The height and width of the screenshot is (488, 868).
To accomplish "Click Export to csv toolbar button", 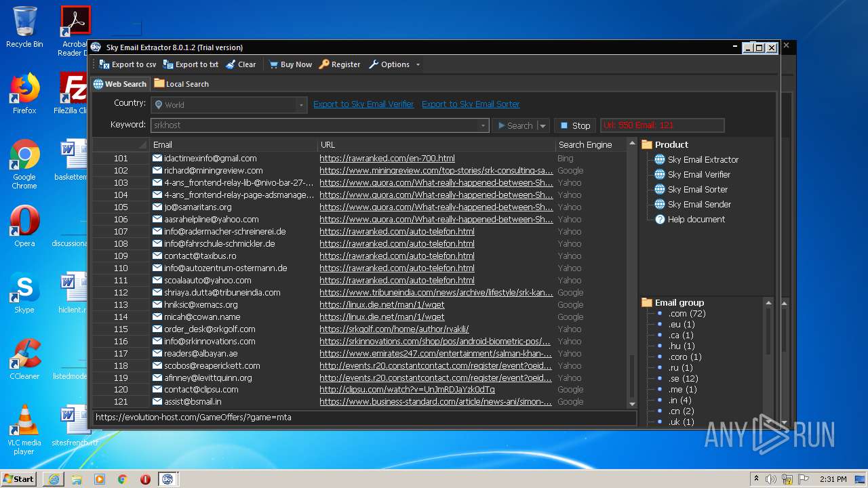I will click(x=127, y=64).
